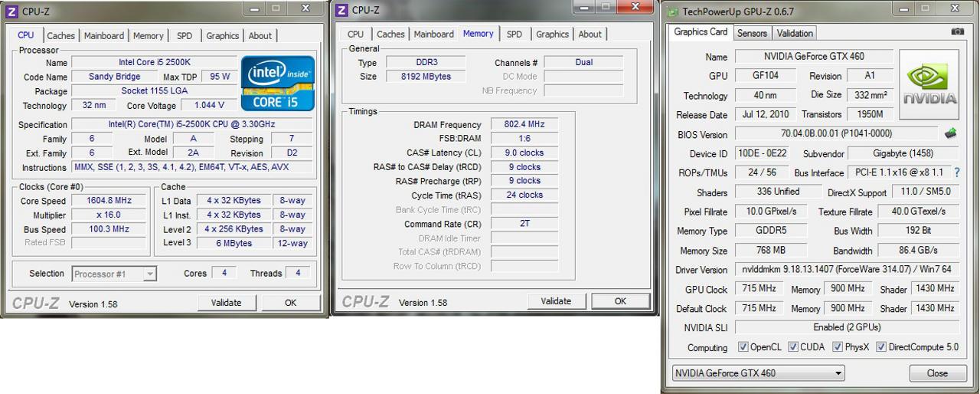
Task: Click the Cycle Time value 24 clocks
Action: pyautogui.click(x=524, y=195)
